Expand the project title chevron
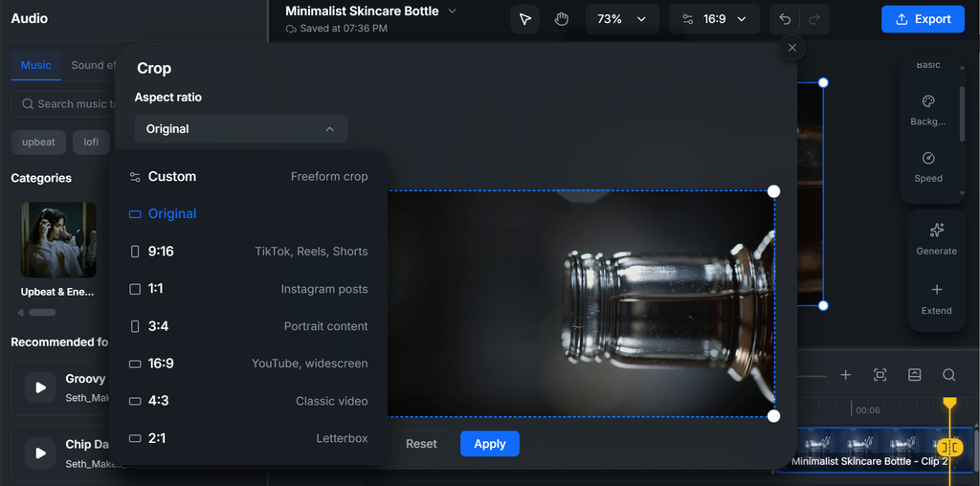Viewport: 980px width, 486px height. pos(453,11)
